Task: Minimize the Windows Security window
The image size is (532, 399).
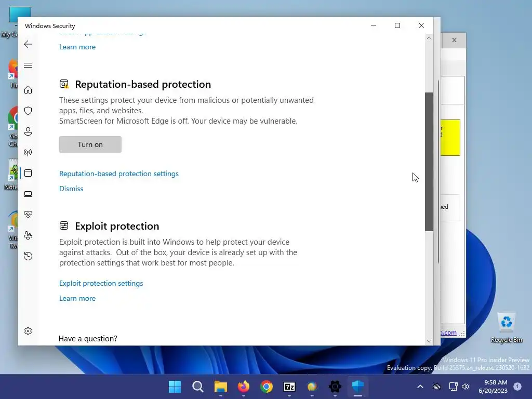Action: pyautogui.click(x=374, y=25)
